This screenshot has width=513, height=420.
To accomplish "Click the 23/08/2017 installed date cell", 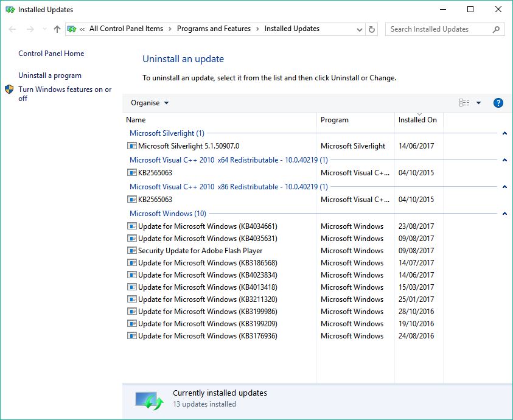I will point(416,226).
